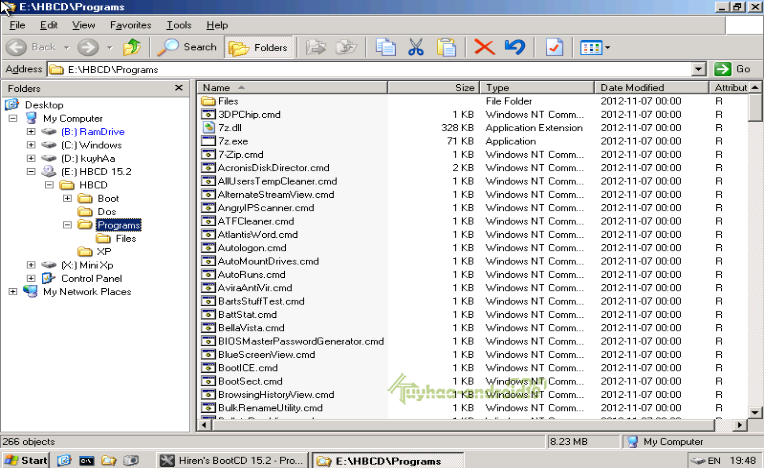The image size is (764, 468).
Task: Collapse the (E:) HBCD 15.2 node
Action: coord(31,171)
